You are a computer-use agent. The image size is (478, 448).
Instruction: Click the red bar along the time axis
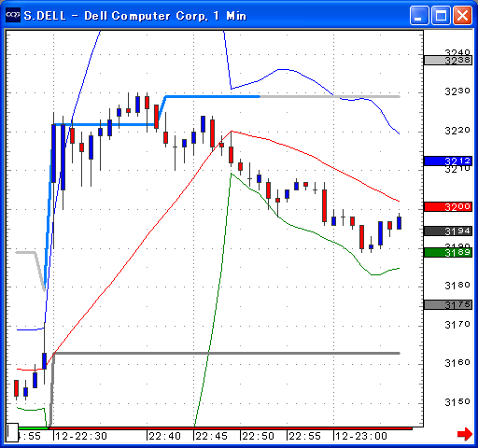coord(231,428)
